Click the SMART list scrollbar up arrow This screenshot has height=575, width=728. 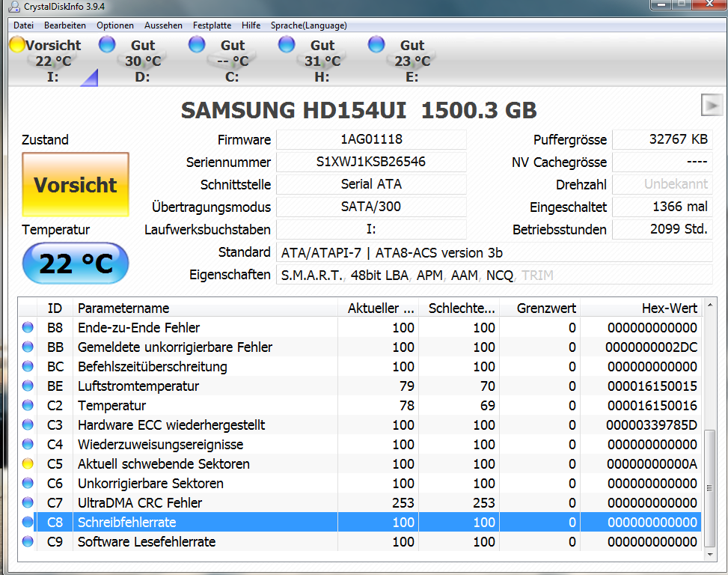pyautogui.click(x=710, y=305)
